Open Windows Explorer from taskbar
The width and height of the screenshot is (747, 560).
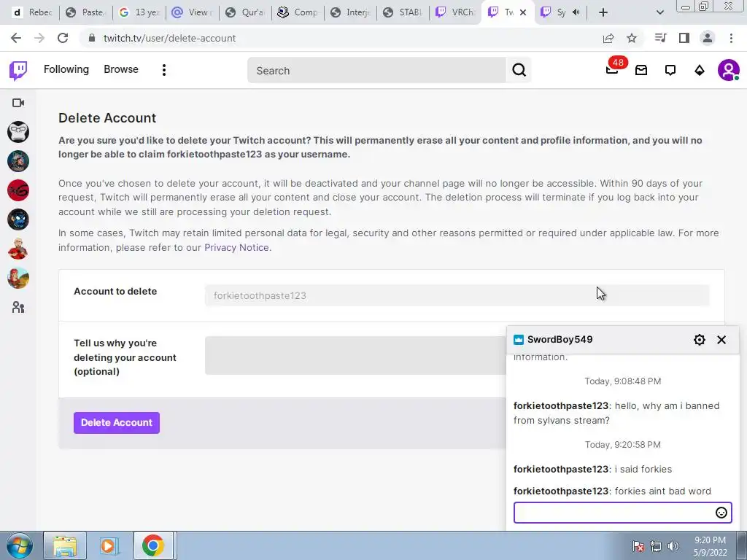65,545
